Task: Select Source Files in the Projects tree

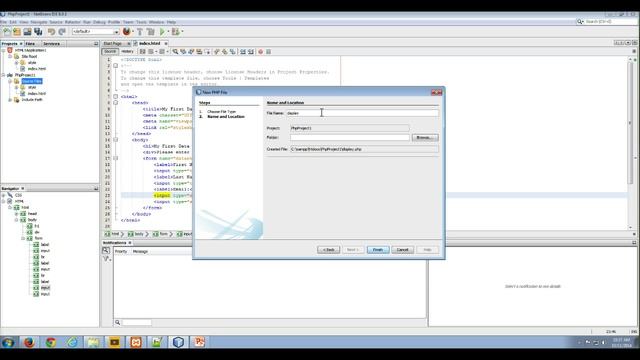Action: pyautogui.click(x=32, y=81)
